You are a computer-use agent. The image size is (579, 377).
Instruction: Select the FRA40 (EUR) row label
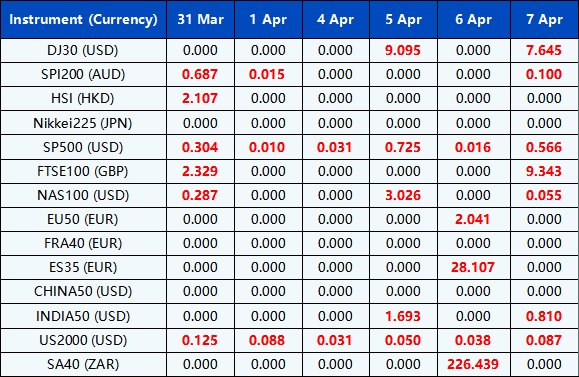point(83,243)
